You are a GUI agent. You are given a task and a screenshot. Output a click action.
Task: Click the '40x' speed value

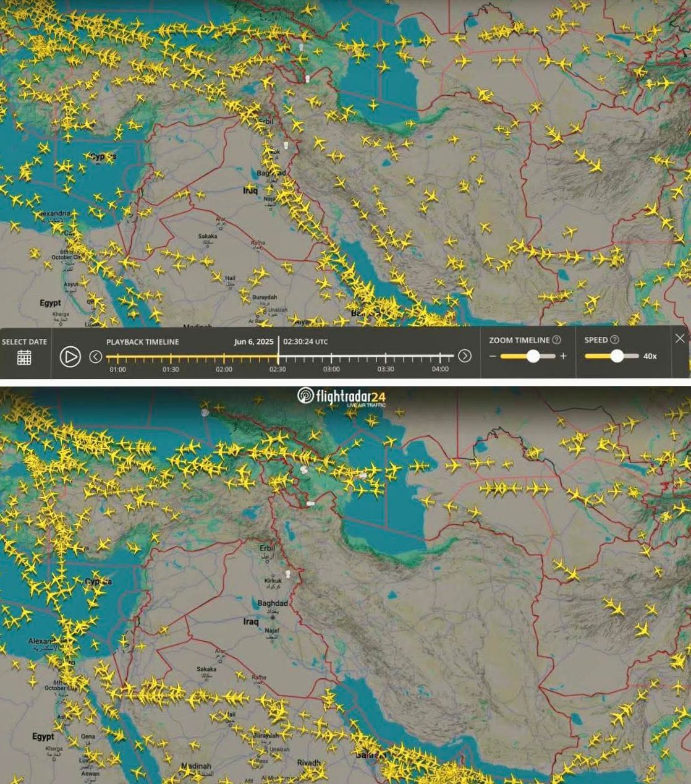click(x=650, y=356)
